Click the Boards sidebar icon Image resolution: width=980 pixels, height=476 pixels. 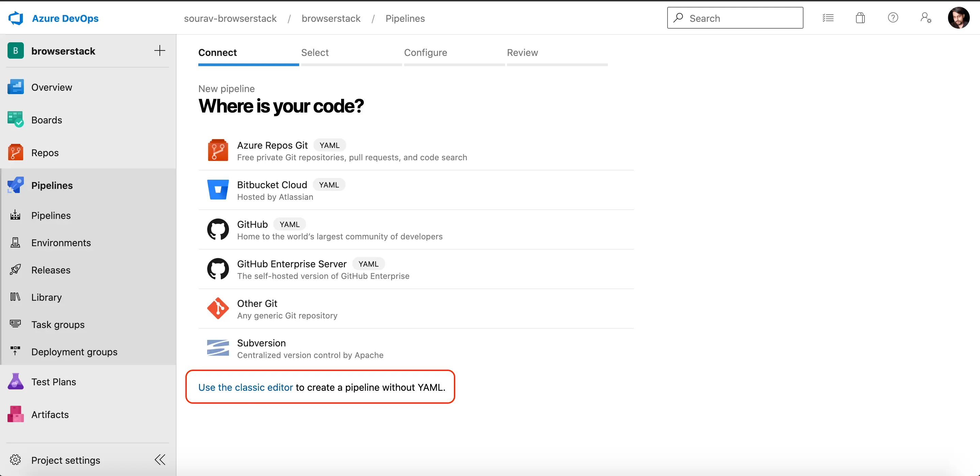(16, 120)
